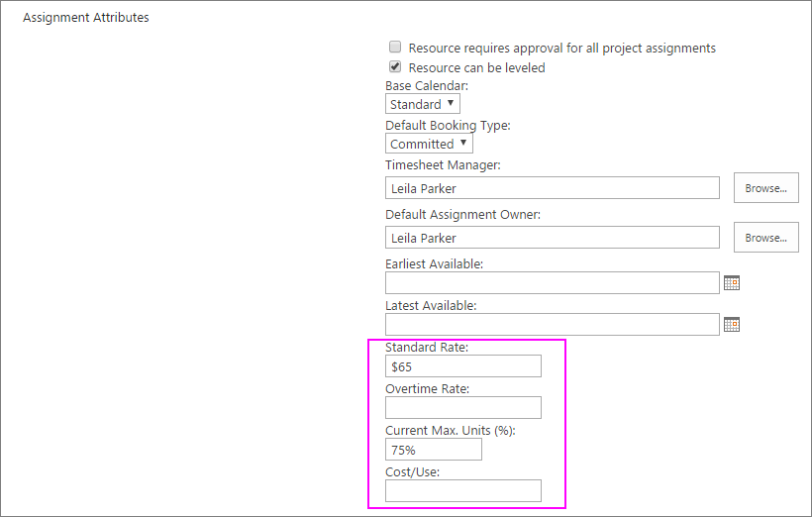Click into the empty Cost/Use field

click(x=463, y=490)
